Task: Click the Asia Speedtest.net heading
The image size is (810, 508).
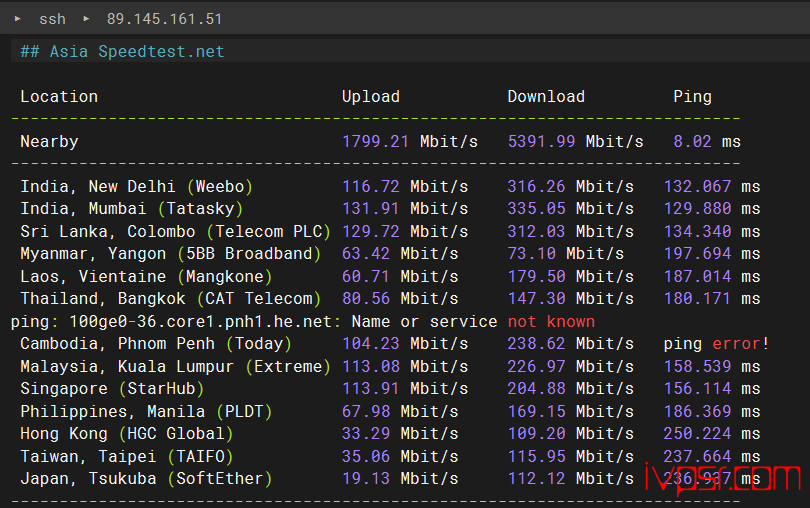Action: point(122,51)
